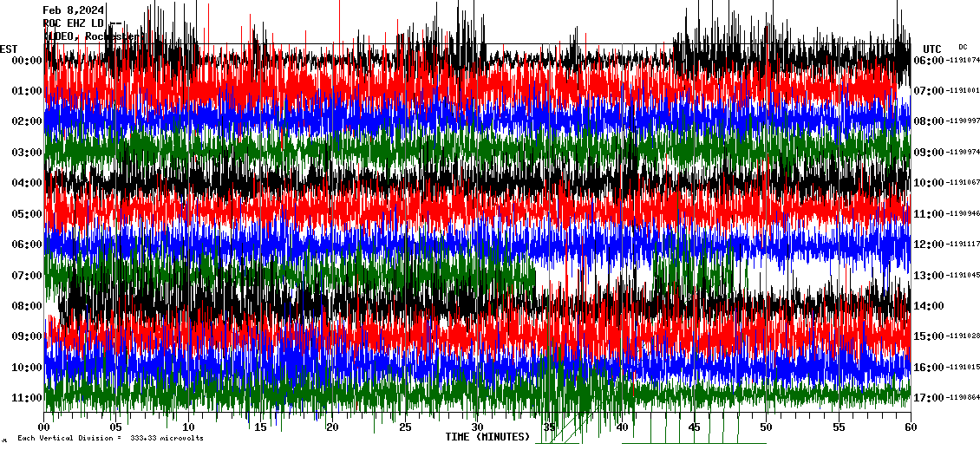Click the UTC column header

(x=932, y=49)
